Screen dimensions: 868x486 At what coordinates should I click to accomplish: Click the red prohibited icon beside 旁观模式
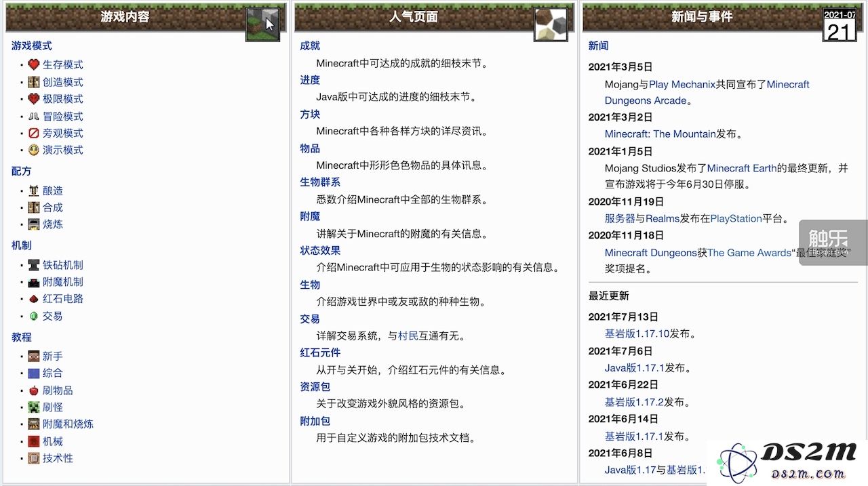[x=34, y=134]
